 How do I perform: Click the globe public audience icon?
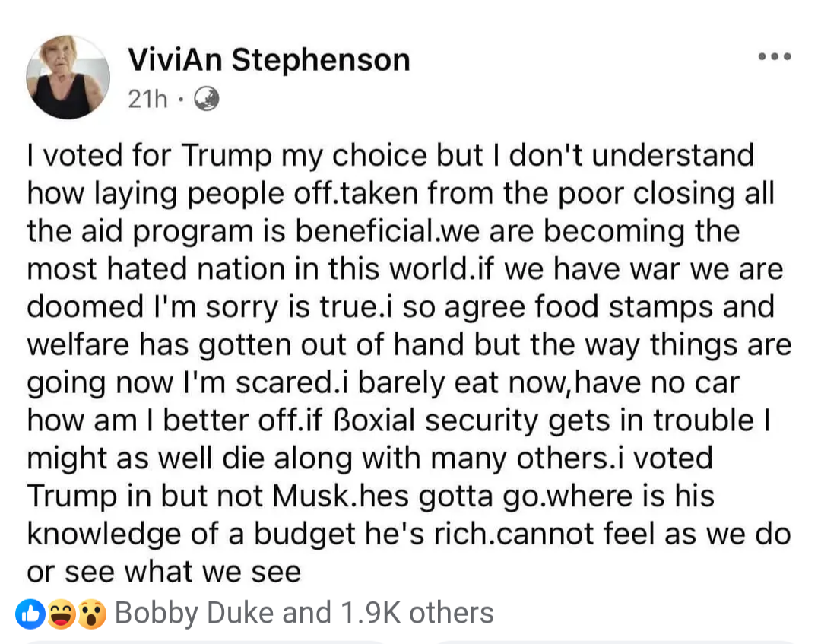(206, 98)
